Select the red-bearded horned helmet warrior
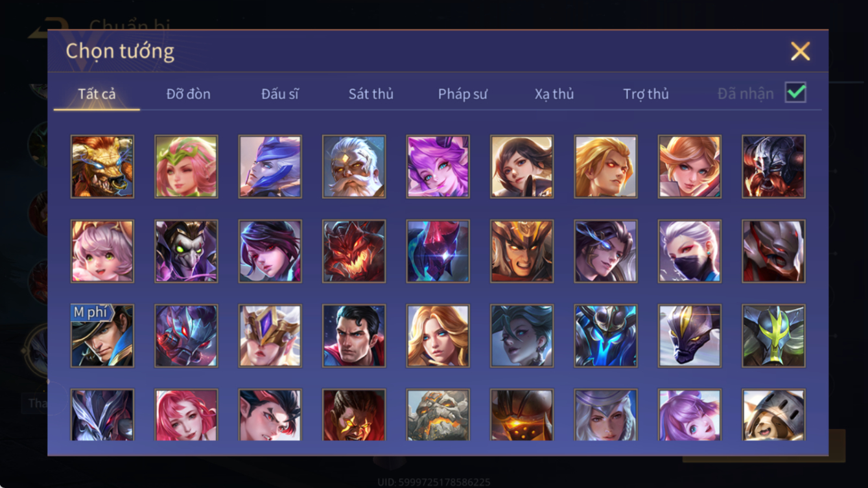This screenshot has width=868, height=488. [x=773, y=167]
